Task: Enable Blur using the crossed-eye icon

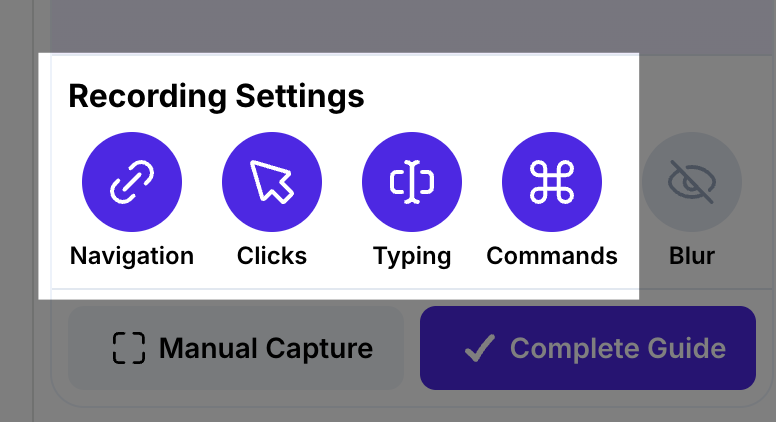Action: point(692,182)
